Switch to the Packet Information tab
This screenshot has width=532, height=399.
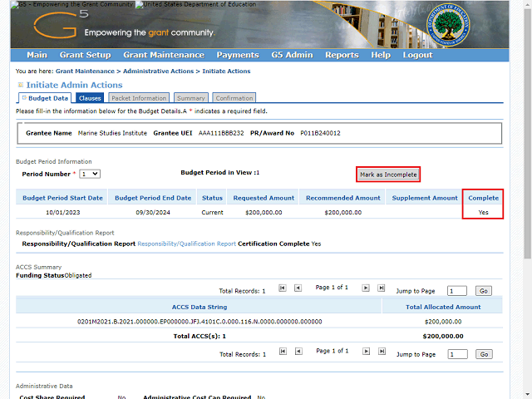pos(139,98)
